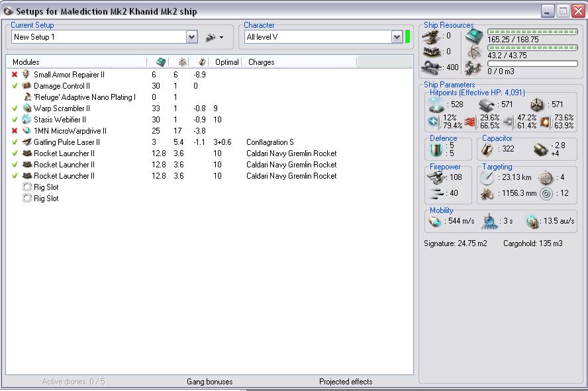Click the Stasis Webifier II module icon
The image size is (588, 391).
tap(26, 120)
